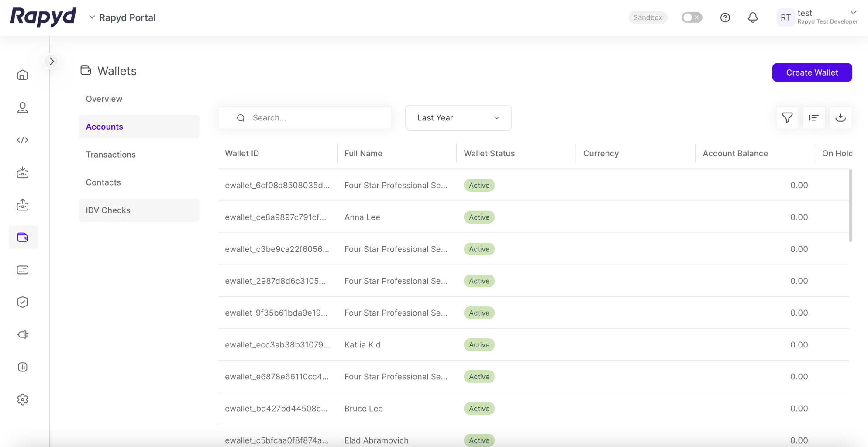The image size is (868, 447).
Task: Open wallet ewallet_ecc3ab38b31079...
Action: pos(277,345)
